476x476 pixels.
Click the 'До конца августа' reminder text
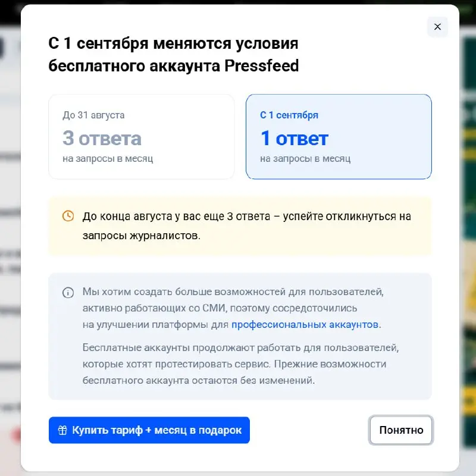point(246,226)
